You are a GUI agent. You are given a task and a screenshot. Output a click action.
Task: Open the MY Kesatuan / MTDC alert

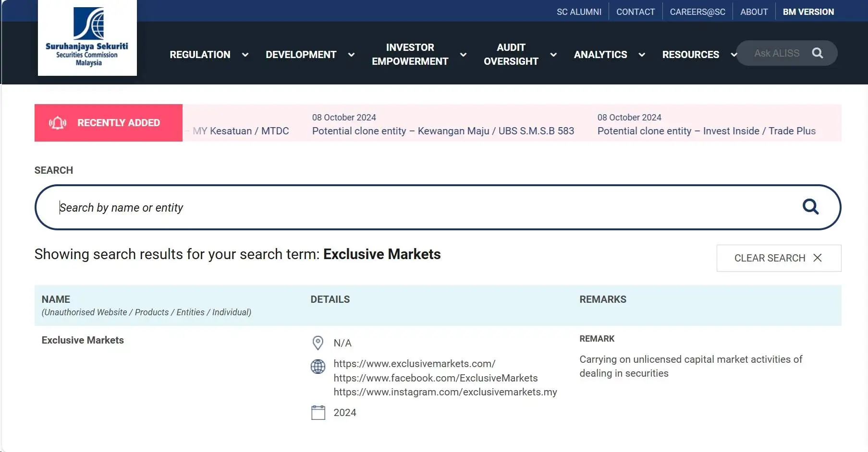coord(241,131)
